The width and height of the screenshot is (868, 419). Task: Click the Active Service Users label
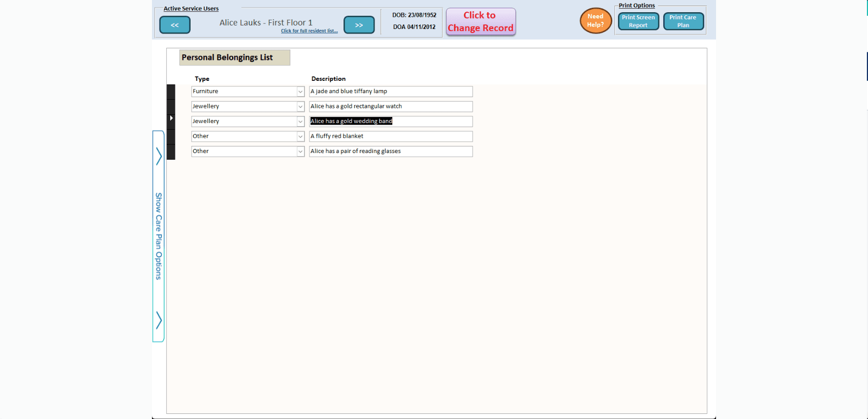(x=191, y=9)
